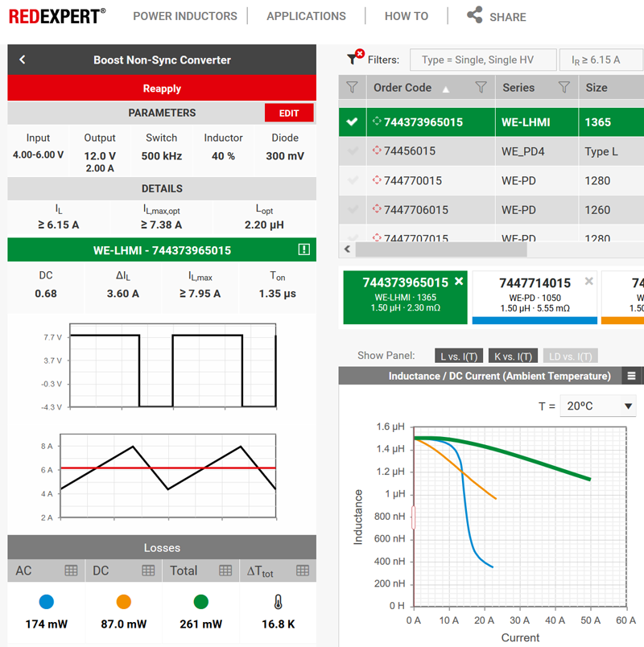Viewport: 644px width, 647px height.
Task: Click the exclamation info icon on WE-LHMI bar
Action: (304, 249)
